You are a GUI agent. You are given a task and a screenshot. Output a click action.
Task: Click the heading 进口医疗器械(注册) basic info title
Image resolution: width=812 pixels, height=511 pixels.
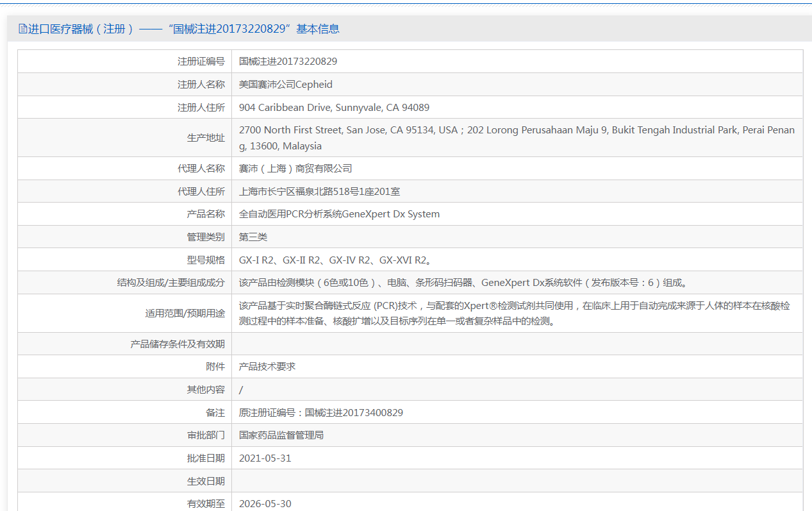(x=183, y=29)
